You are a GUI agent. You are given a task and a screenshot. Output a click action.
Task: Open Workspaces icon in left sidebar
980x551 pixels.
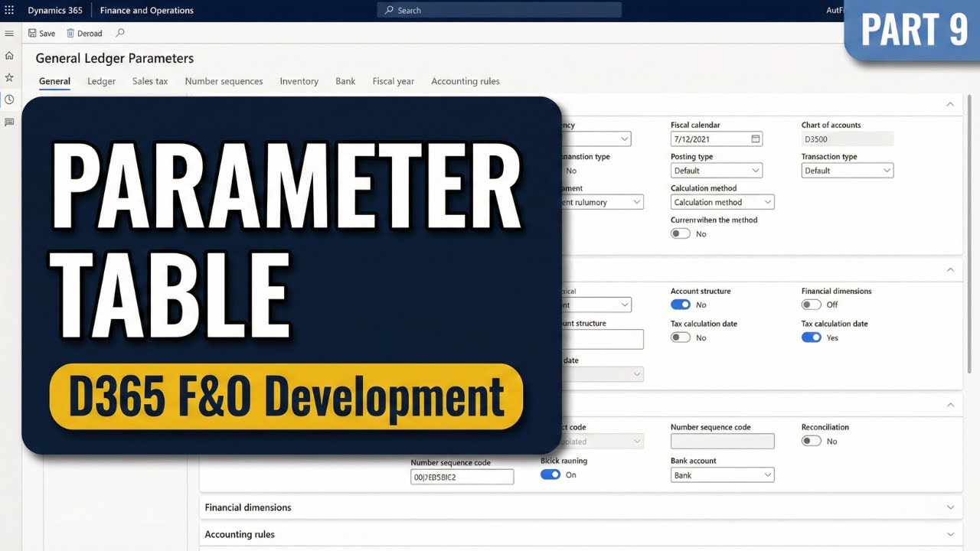(9, 122)
